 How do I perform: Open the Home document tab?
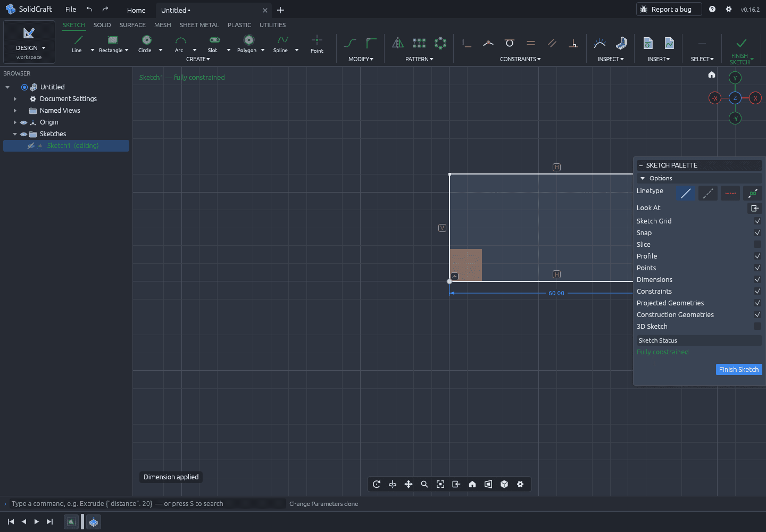click(136, 10)
